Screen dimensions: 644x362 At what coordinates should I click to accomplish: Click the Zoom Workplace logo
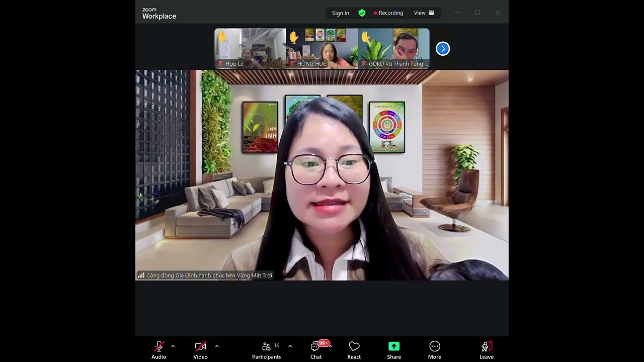(x=159, y=14)
